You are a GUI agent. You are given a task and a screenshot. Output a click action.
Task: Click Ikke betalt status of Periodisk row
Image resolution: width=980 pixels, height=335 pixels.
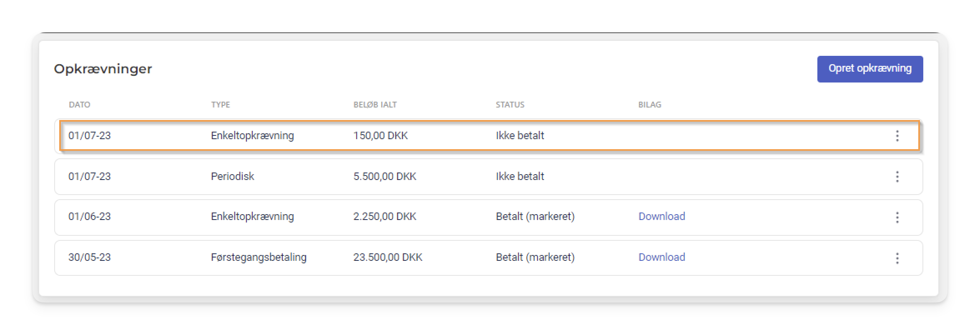520,176
